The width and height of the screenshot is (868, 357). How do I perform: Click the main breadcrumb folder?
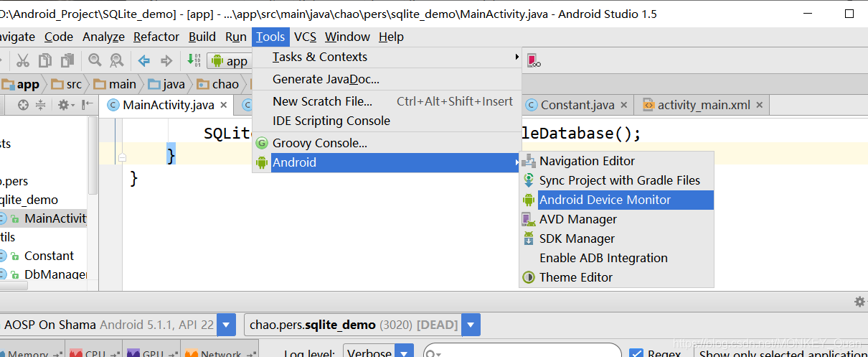click(x=115, y=84)
